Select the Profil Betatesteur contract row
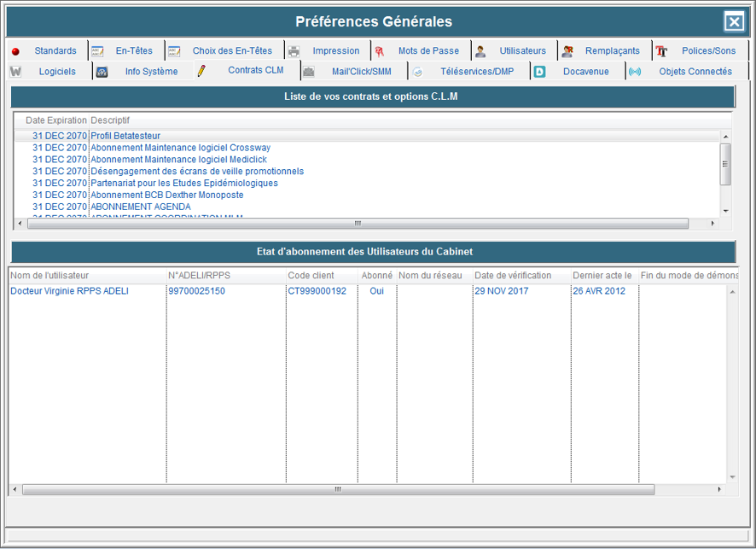This screenshot has height=549, width=756. click(125, 136)
